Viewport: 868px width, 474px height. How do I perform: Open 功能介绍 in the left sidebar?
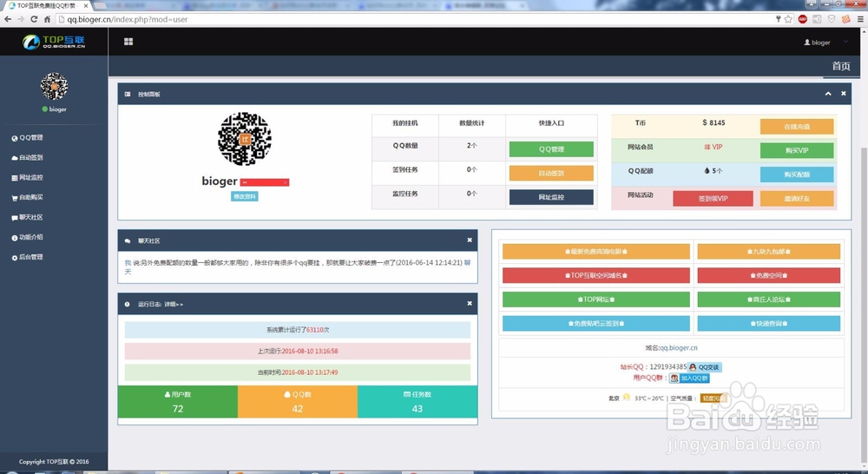[27, 238]
